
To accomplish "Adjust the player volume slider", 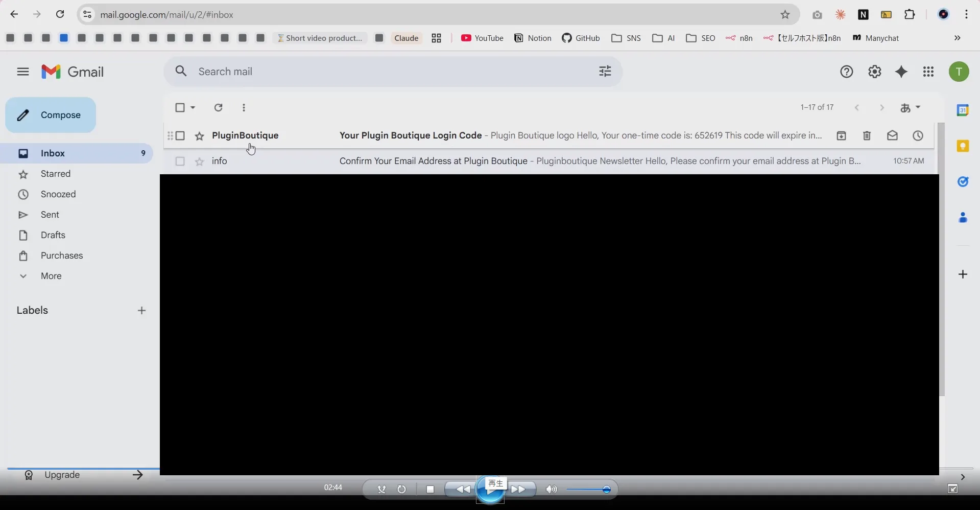I will pos(590,490).
